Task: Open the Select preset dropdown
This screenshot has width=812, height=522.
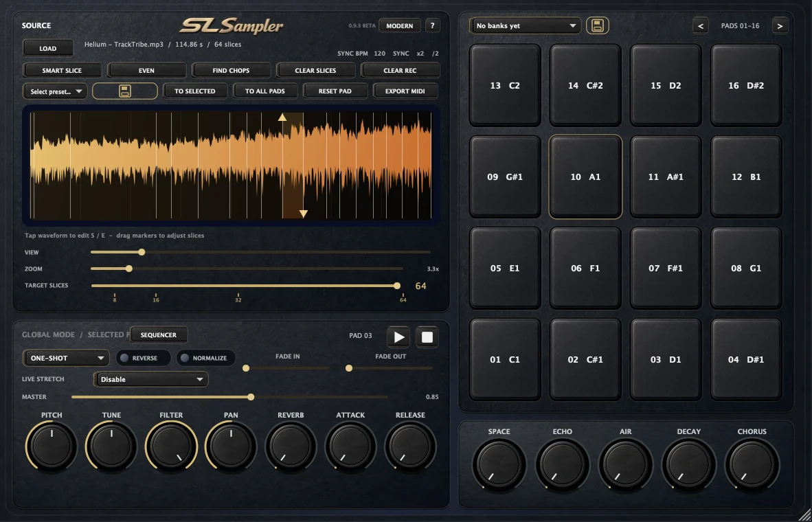Action: point(56,91)
